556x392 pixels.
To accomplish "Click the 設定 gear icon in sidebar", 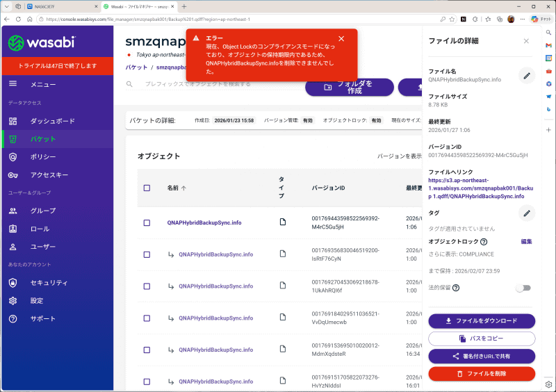I will [13, 301].
